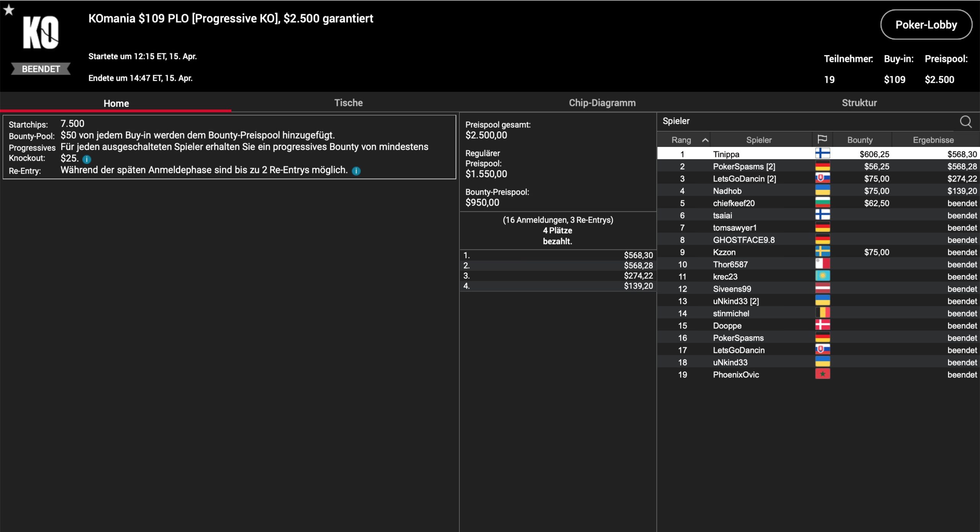
Task: Open the Struktur tab
Action: pyautogui.click(x=859, y=103)
